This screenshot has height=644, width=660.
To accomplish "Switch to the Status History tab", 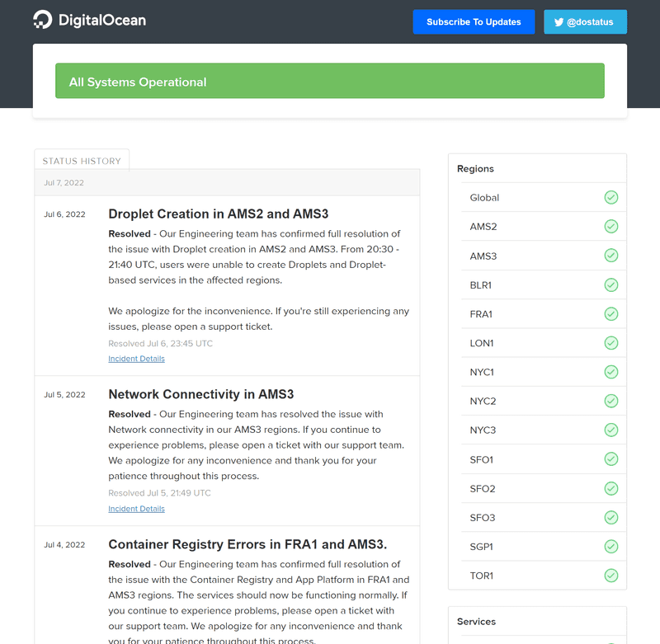I will pos(82,160).
